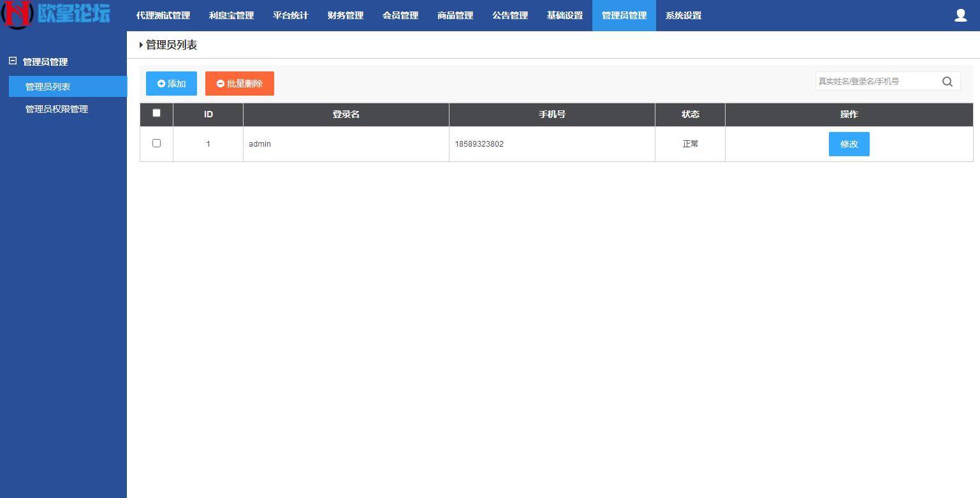The width and height of the screenshot is (980, 498).
Task: Open the 财务管理 menu
Action: coord(344,15)
